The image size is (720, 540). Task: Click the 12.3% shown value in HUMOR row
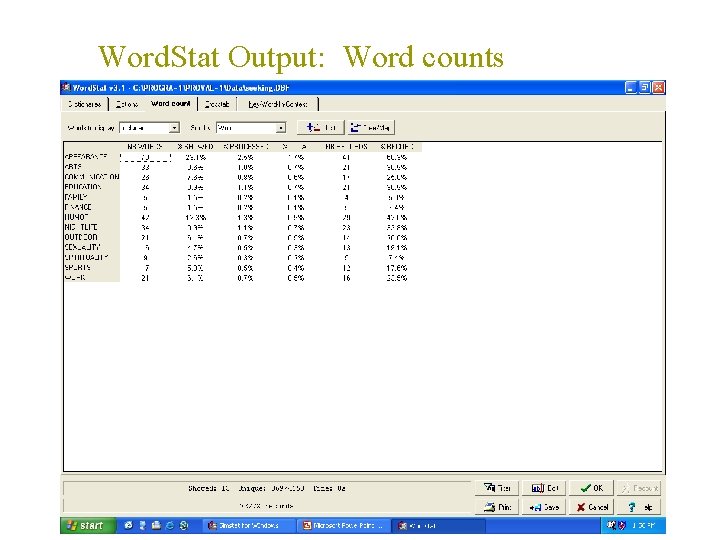196,218
